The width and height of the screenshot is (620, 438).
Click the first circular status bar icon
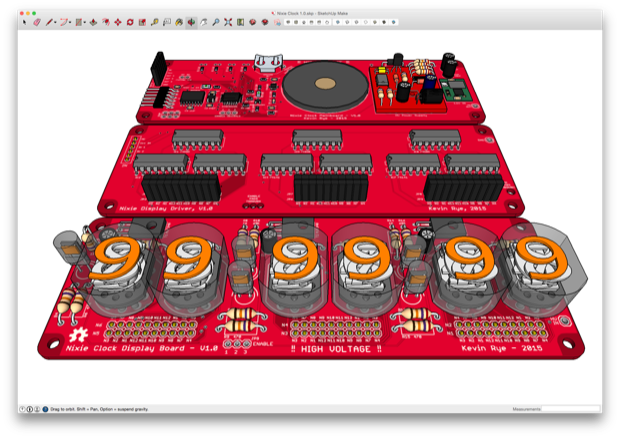pyautogui.click(x=23, y=409)
